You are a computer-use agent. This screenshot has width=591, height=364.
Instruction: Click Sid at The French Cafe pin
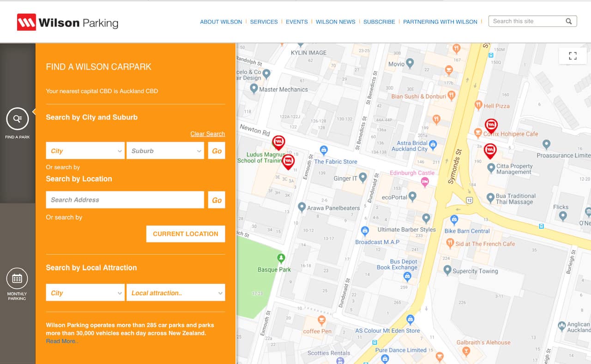pos(450,243)
